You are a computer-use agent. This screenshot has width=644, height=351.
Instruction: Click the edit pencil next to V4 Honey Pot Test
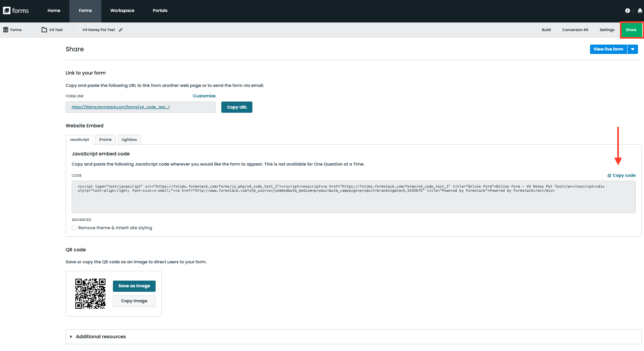[120, 30]
